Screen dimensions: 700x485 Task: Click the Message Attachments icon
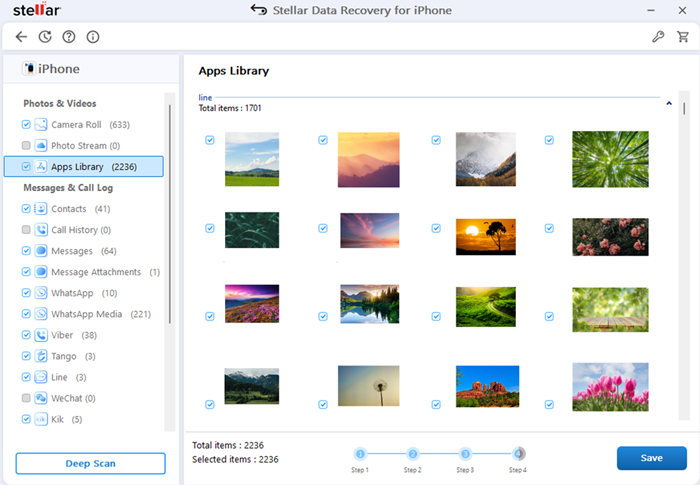(41, 272)
